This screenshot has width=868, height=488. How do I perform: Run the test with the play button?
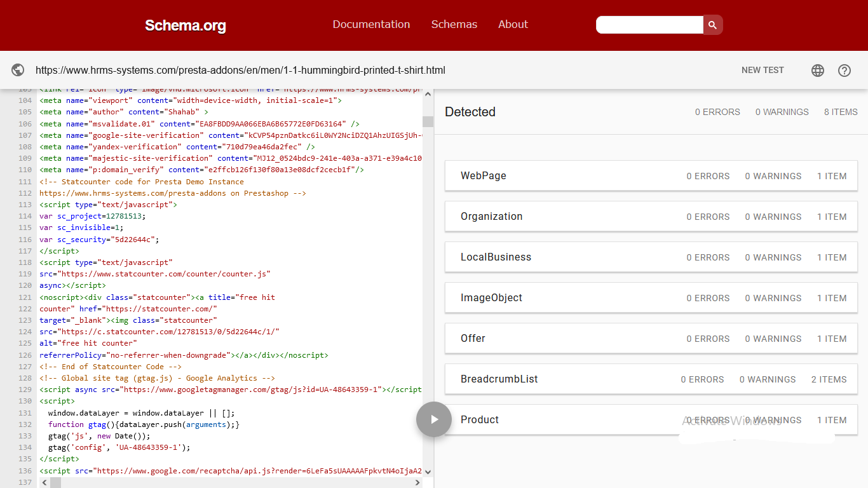(434, 419)
